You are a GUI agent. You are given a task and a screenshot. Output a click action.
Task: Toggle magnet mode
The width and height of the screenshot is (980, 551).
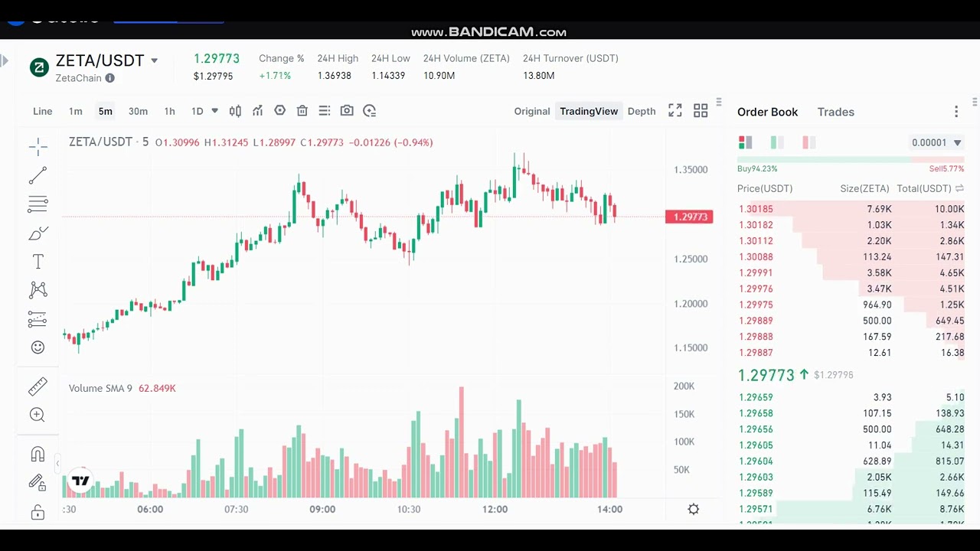pos(38,454)
